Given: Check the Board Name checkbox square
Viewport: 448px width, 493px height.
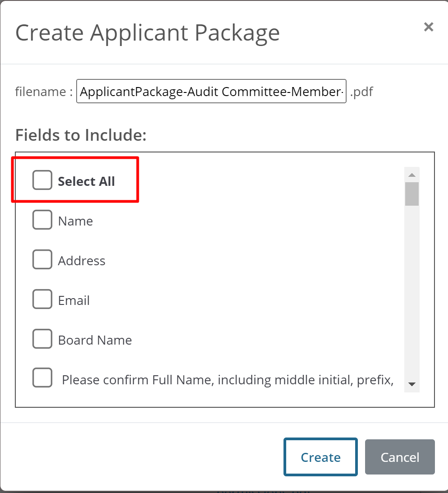Looking at the screenshot, I should pos(42,339).
